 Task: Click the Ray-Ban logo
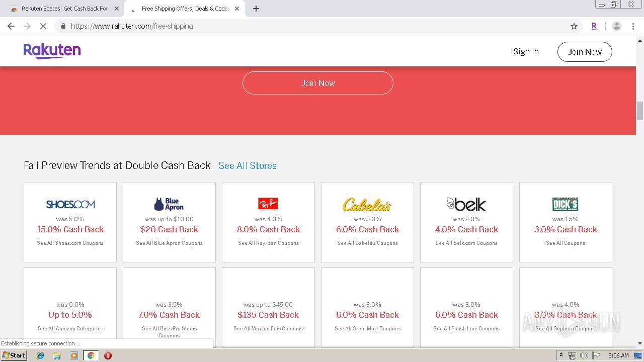[x=268, y=204]
